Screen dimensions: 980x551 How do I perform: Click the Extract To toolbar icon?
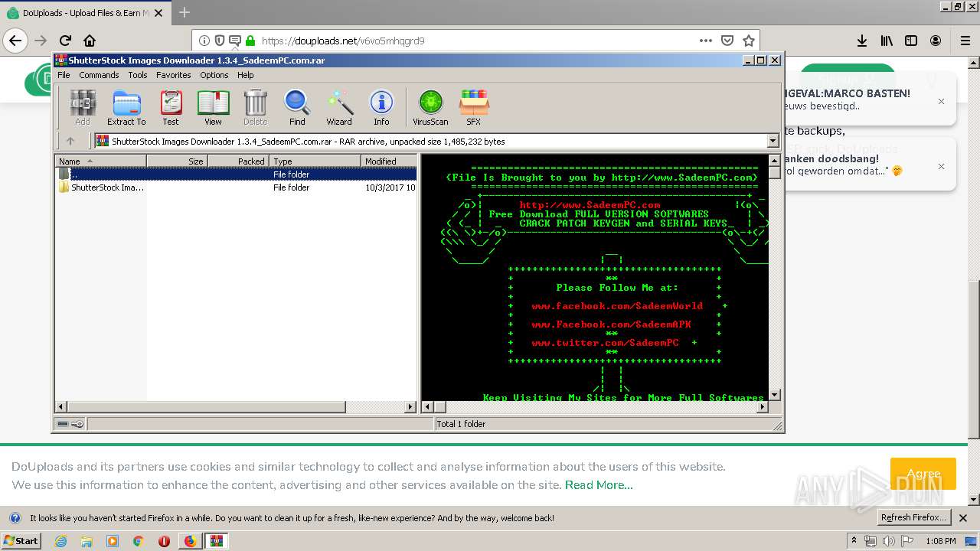point(126,107)
